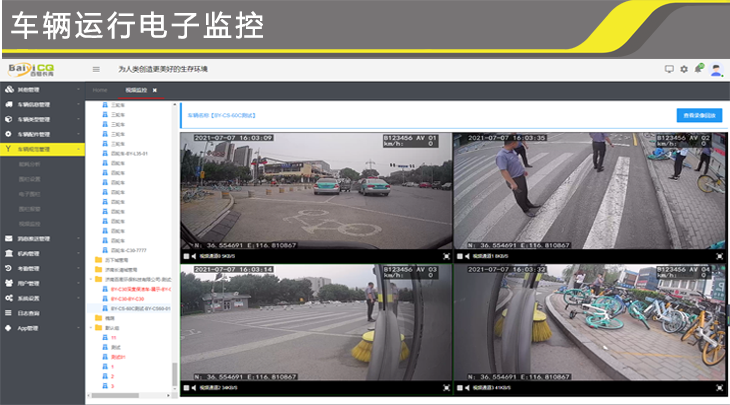Screen dimensions: 730x405
Task: Click the blue button above video grid
Action: 699,115
